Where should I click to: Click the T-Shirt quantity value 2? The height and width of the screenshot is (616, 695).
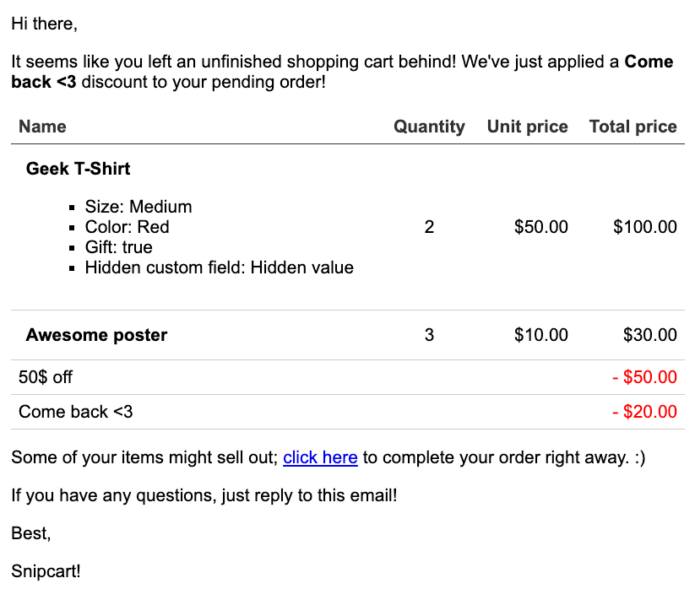tap(429, 227)
